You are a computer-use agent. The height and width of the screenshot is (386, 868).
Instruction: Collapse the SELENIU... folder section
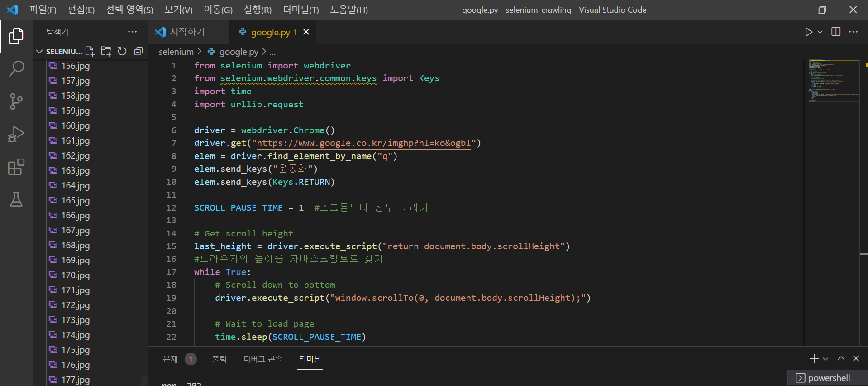click(39, 52)
